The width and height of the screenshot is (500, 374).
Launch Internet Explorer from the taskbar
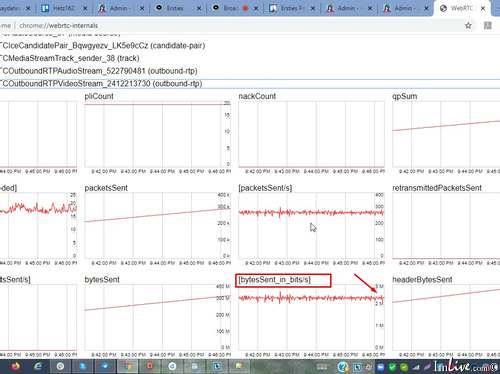pos(38,367)
